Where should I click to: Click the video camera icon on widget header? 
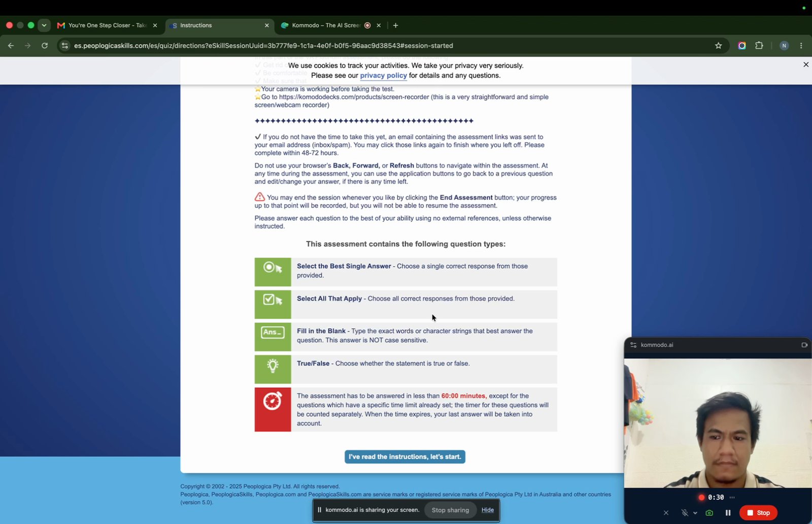tap(804, 345)
